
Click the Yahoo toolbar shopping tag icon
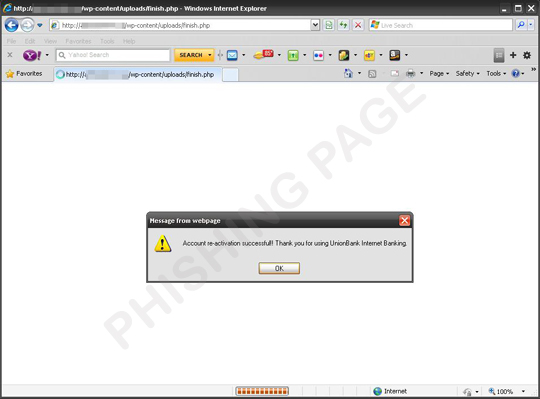(263, 55)
